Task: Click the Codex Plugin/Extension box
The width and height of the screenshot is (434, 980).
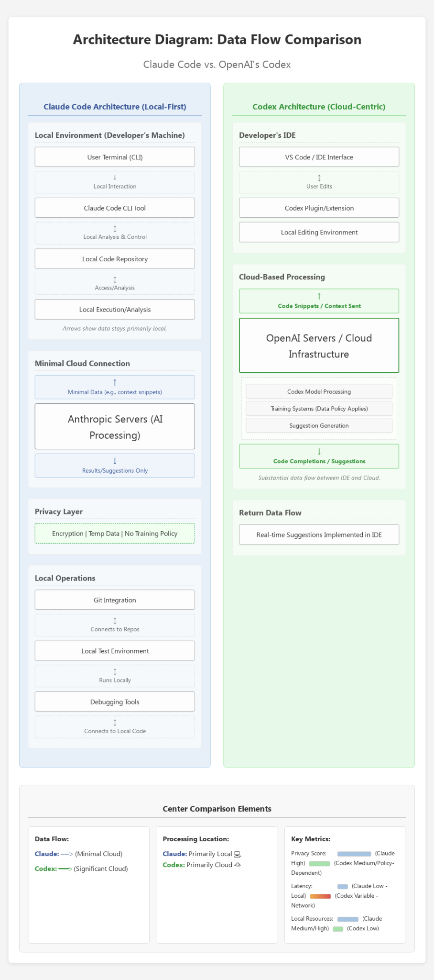Action: 319,208
